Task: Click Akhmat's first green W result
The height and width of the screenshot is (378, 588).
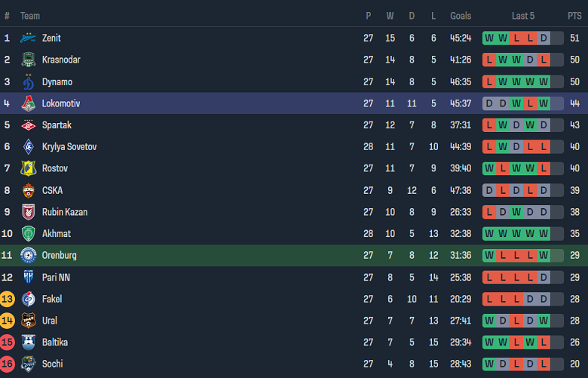Action: (x=490, y=234)
